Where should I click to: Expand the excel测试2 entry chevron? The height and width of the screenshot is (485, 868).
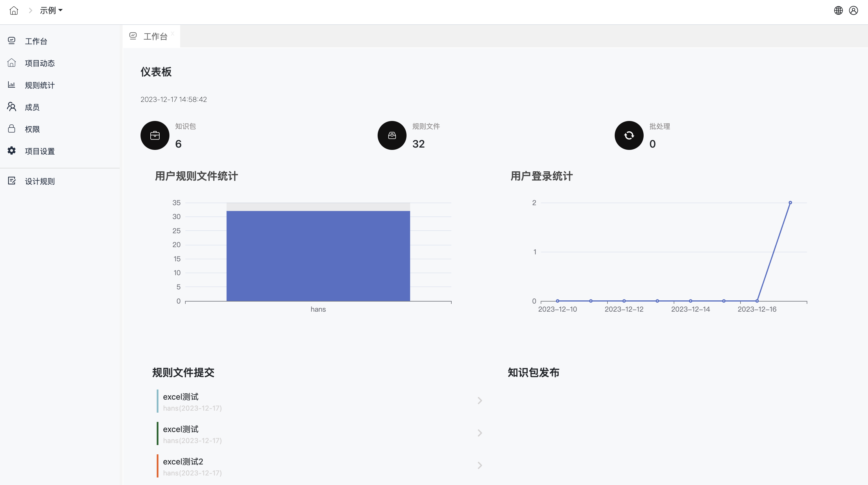(480, 465)
